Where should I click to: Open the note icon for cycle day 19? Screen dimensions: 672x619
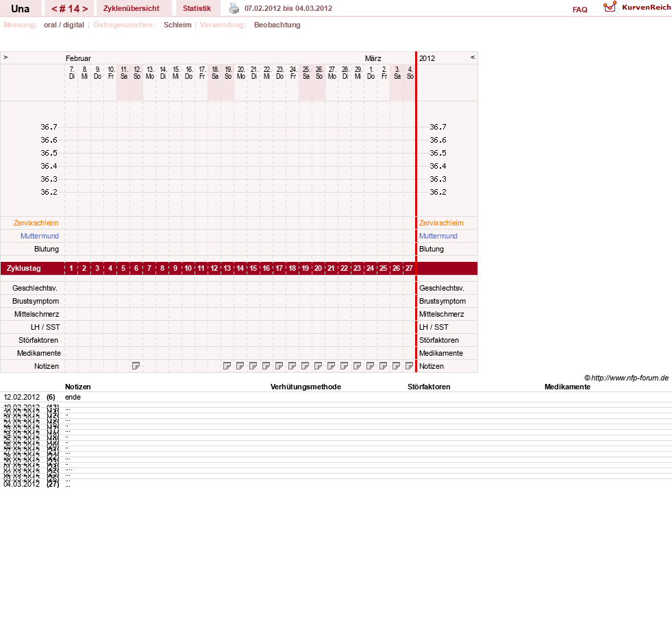point(305,366)
